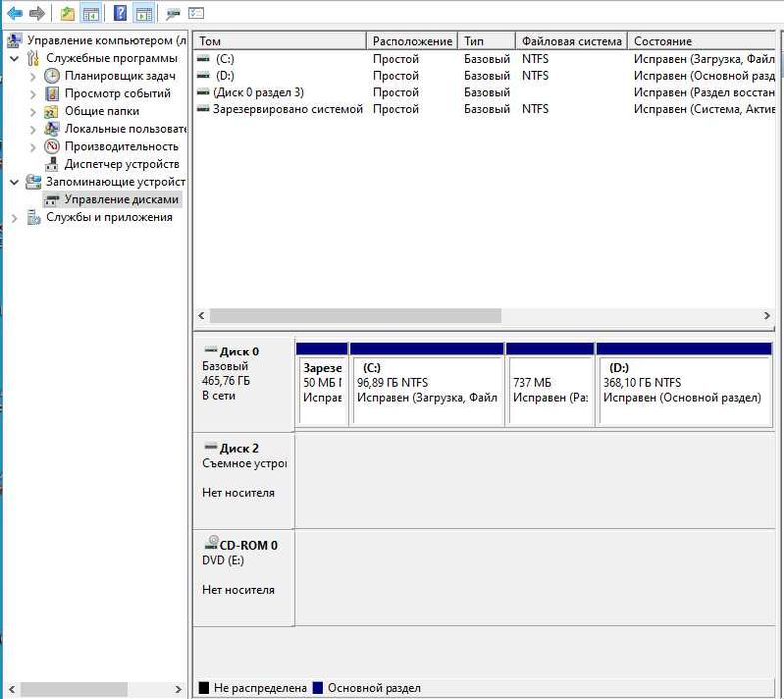Click the shared folder icon beside Общие папки
This screenshot has width=784, height=699.
click(x=51, y=111)
